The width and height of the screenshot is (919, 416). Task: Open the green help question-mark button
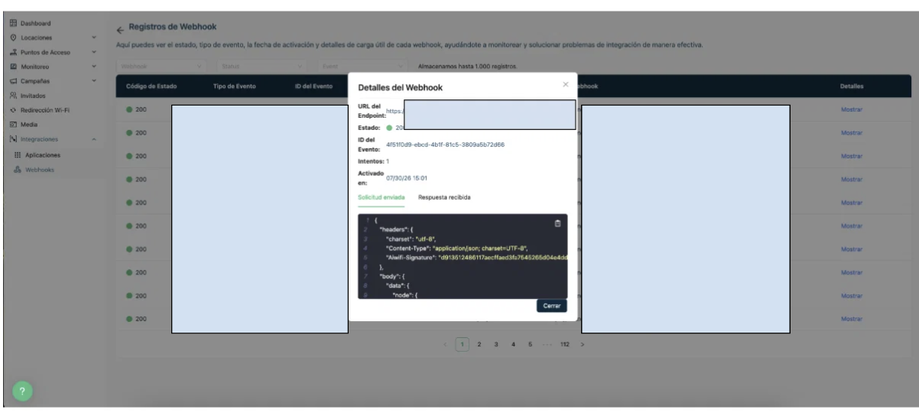coord(22,391)
